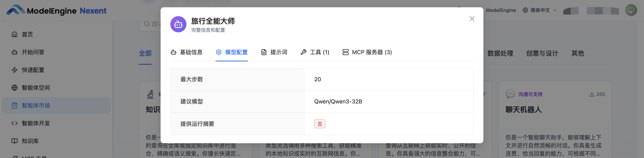Click the robot icon on 基础信息 tab

point(174,52)
